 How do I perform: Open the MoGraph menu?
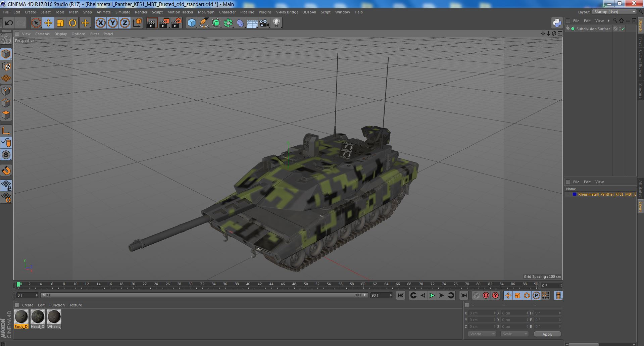click(x=206, y=12)
